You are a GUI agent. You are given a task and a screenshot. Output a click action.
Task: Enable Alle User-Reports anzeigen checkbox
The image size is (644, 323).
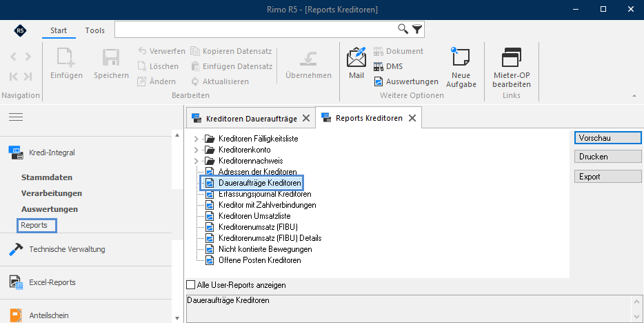tap(191, 285)
